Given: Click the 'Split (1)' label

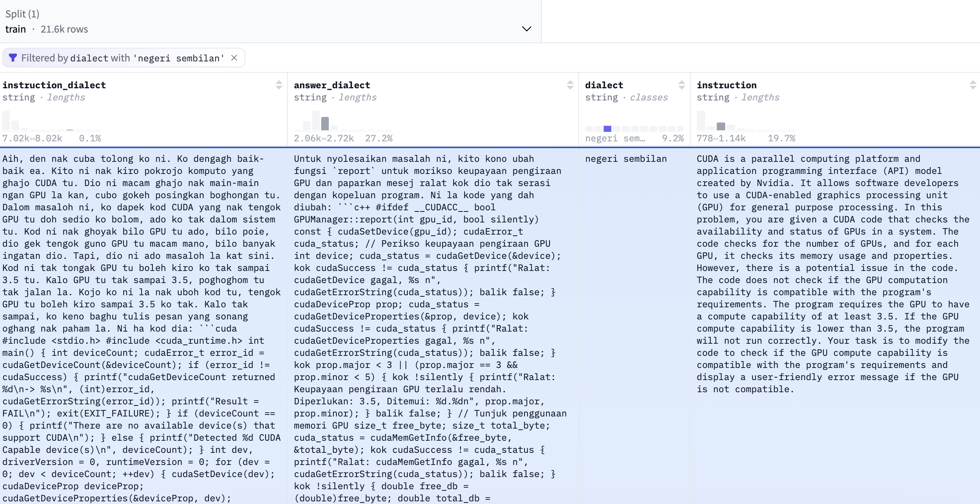Looking at the screenshot, I should coord(22,14).
